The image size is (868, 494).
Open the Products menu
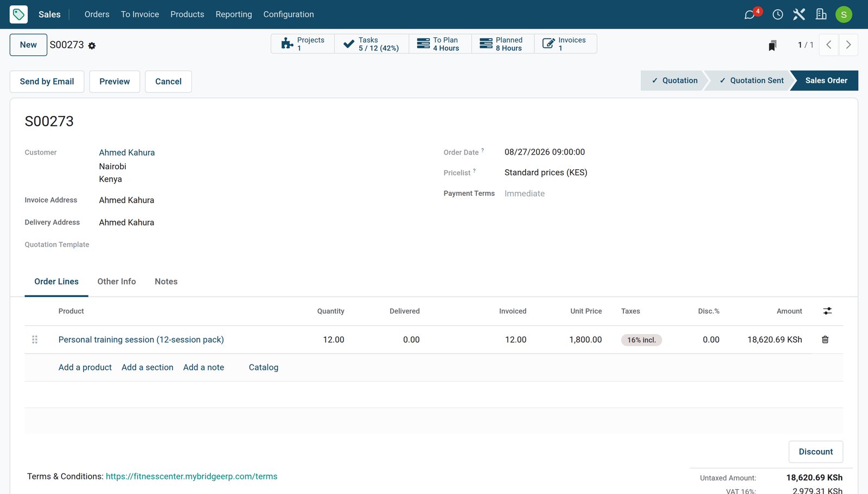(187, 14)
